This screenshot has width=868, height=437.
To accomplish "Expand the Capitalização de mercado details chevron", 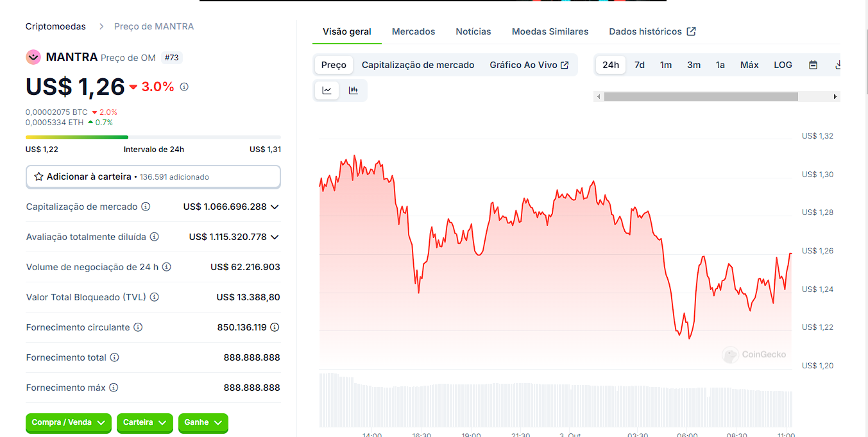I will point(275,207).
